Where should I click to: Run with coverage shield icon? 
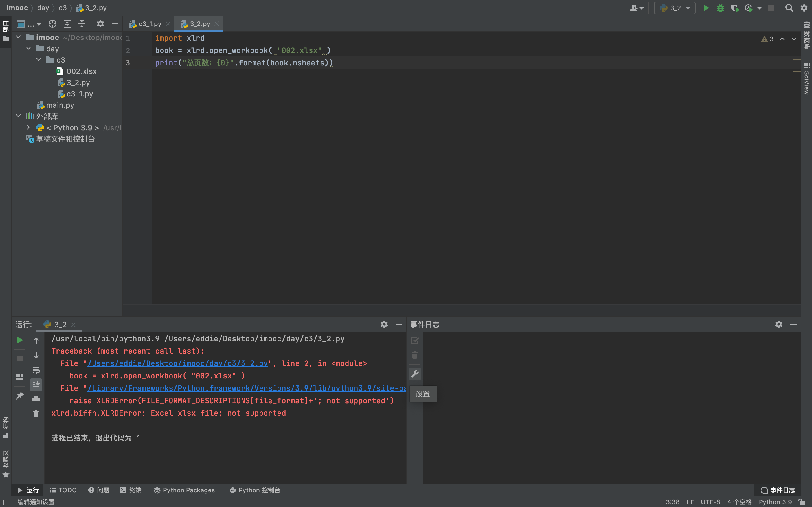point(735,8)
